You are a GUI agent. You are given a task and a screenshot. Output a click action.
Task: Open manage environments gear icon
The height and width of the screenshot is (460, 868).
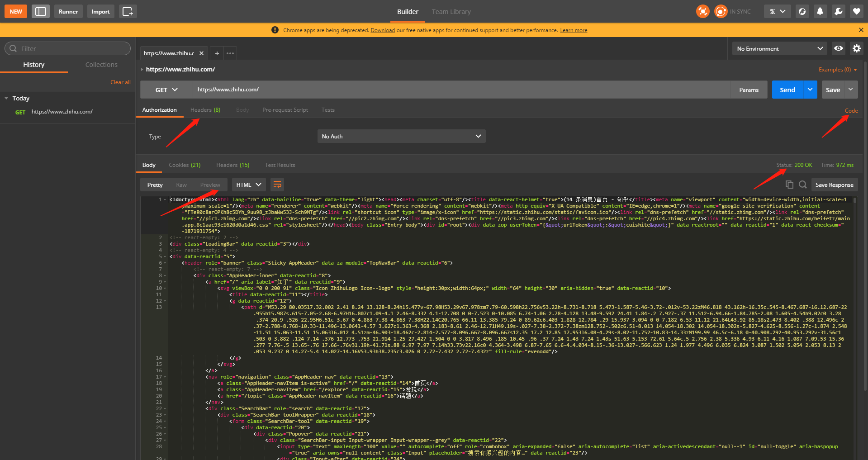[856, 48]
